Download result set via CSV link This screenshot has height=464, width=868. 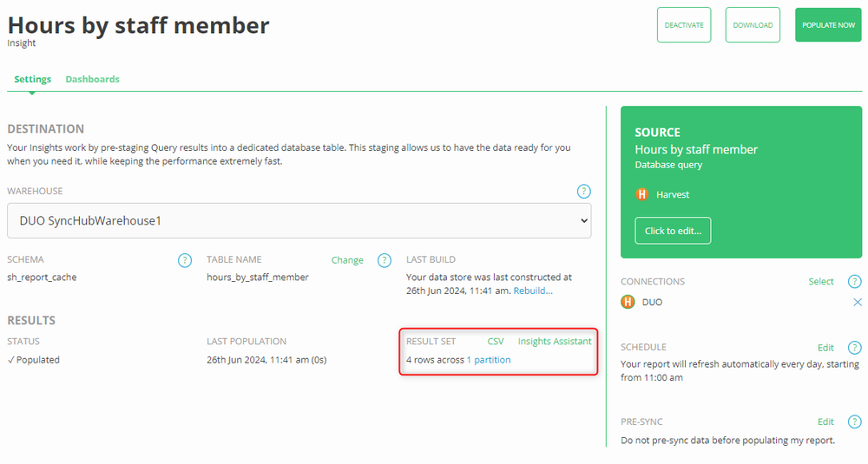pyautogui.click(x=496, y=342)
